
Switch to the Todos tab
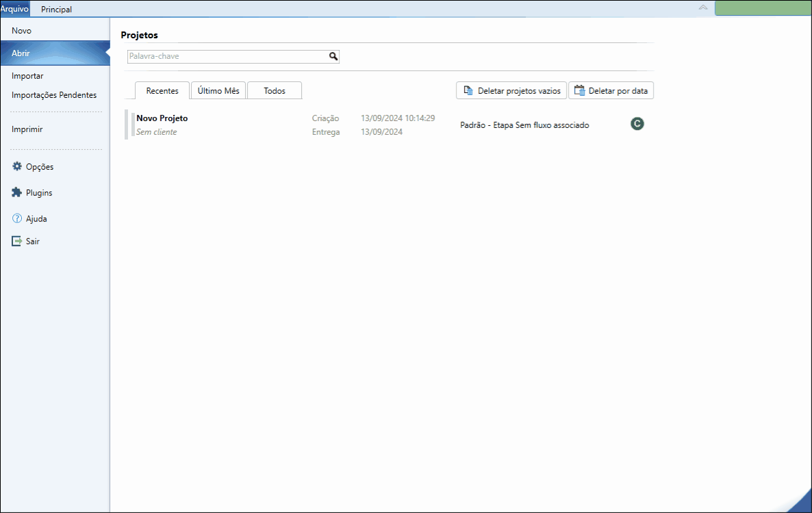(275, 90)
